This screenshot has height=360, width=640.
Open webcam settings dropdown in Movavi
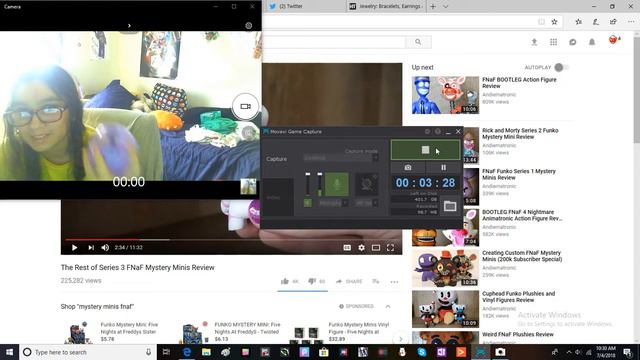367,202
